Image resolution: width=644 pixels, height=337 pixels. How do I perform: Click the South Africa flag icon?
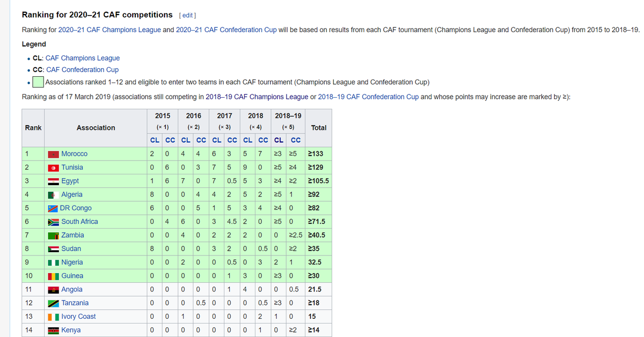(x=54, y=222)
